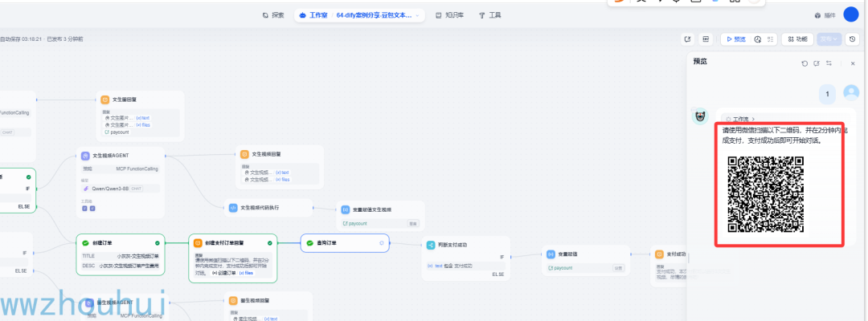The width and height of the screenshot is (868, 321).
Task: Open the run history clock icon beside 预览
Action: (x=758, y=39)
